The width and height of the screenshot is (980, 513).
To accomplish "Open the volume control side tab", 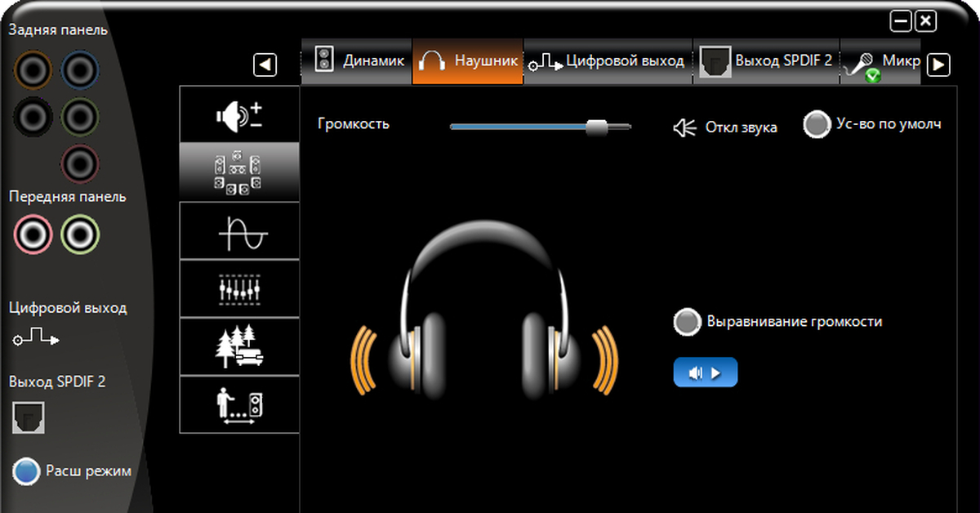I will [x=238, y=115].
